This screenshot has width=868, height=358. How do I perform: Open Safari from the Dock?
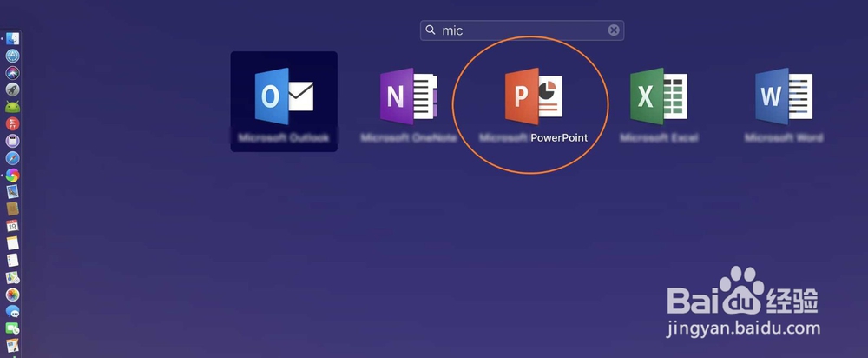[13, 158]
